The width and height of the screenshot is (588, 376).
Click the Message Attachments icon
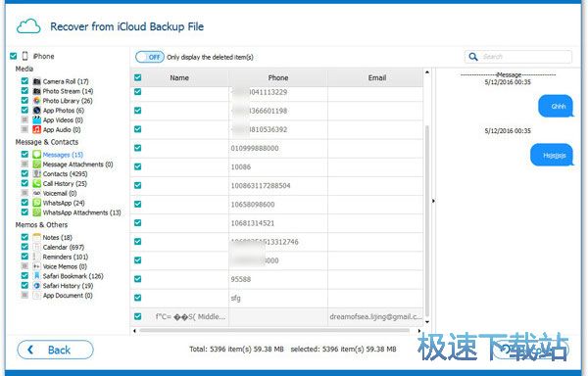[37, 164]
